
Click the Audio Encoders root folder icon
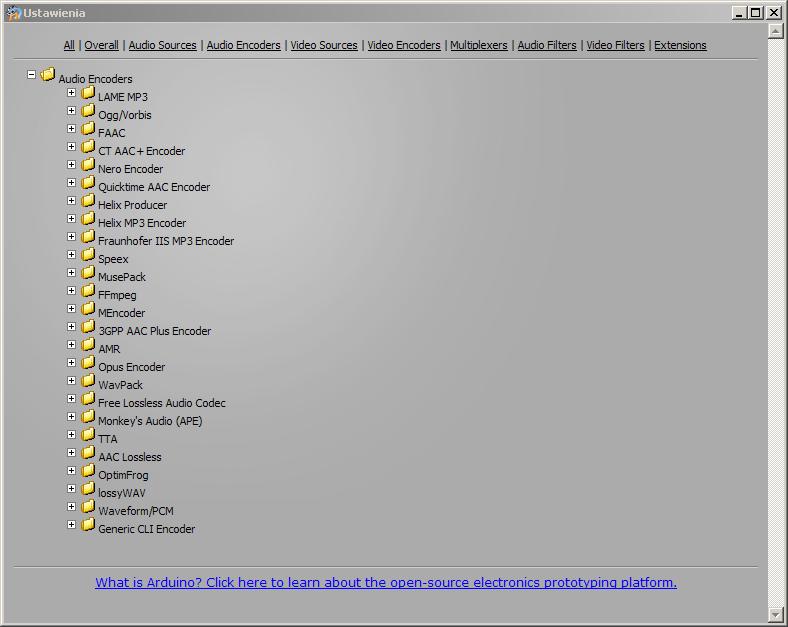[48, 75]
